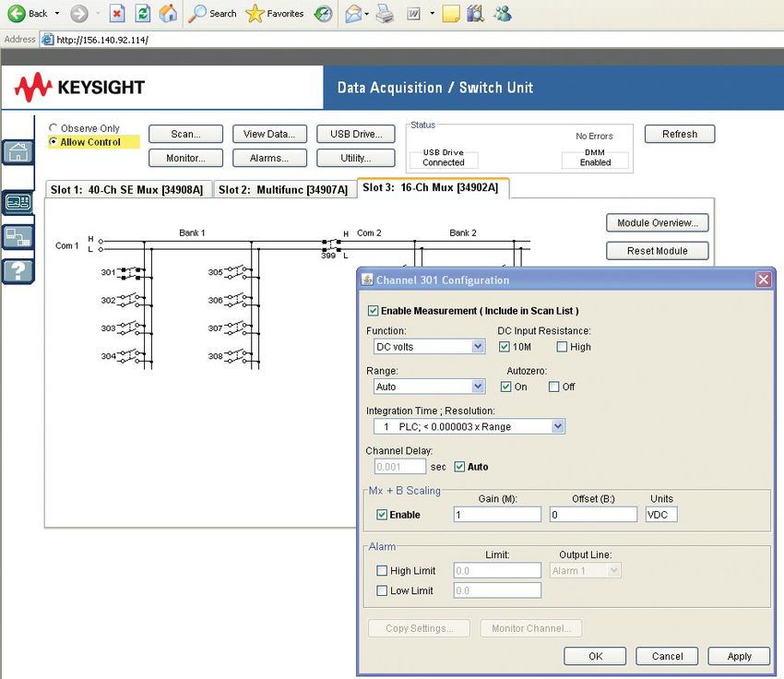784x679 pixels.
Task: Open the Integration Time; Resolution dropdown
Action: point(469,426)
